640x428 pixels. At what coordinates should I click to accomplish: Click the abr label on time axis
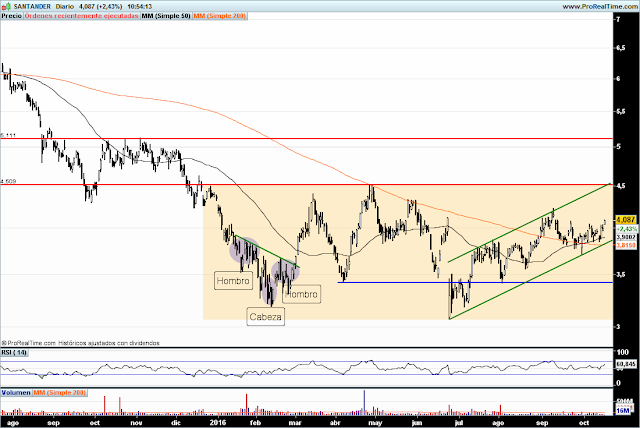(335, 423)
